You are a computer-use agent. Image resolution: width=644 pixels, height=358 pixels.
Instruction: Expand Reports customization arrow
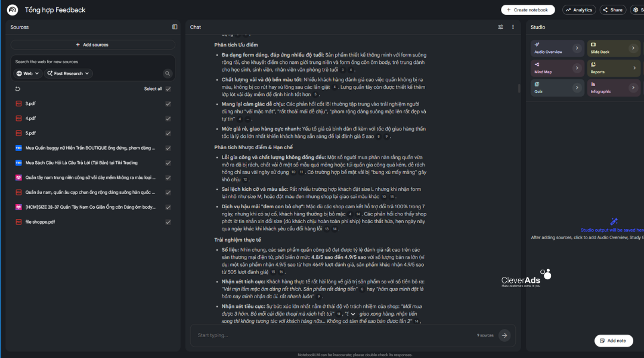tap(634, 68)
